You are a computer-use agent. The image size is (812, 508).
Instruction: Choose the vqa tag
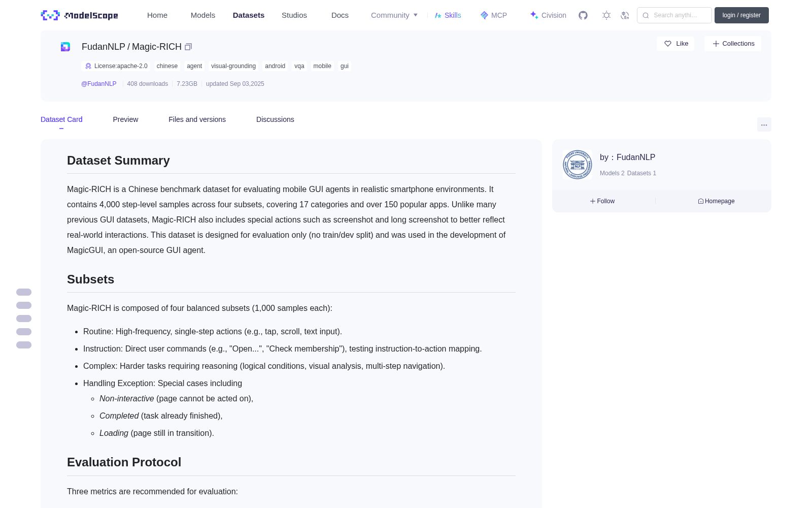(299, 66)
